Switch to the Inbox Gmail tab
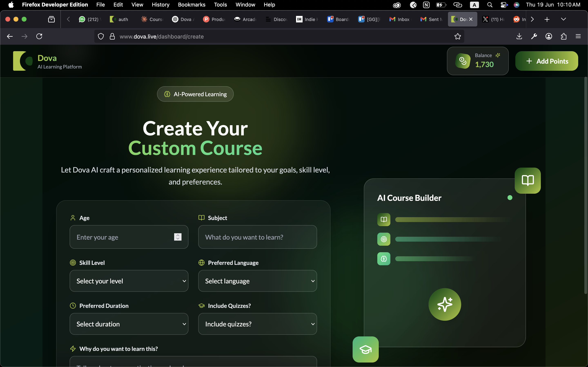588x367 pixels. [x=400, y=19]
